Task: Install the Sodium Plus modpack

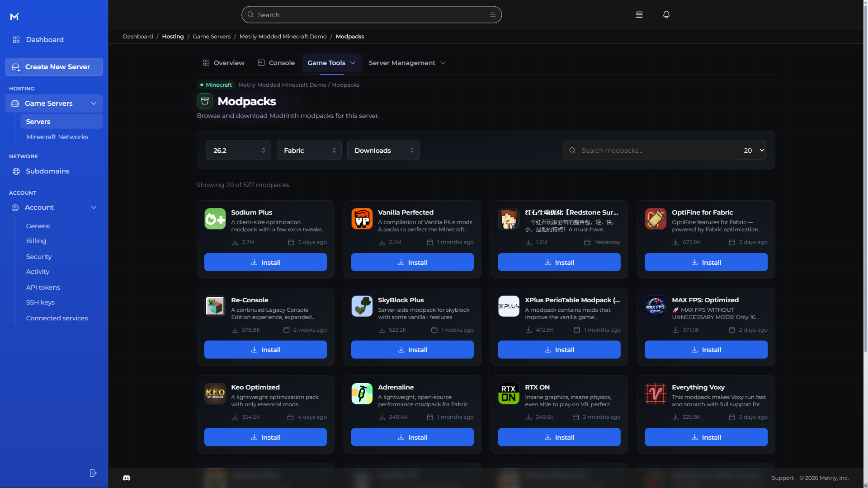Action: pyautogui.click(x=265, y=262)
